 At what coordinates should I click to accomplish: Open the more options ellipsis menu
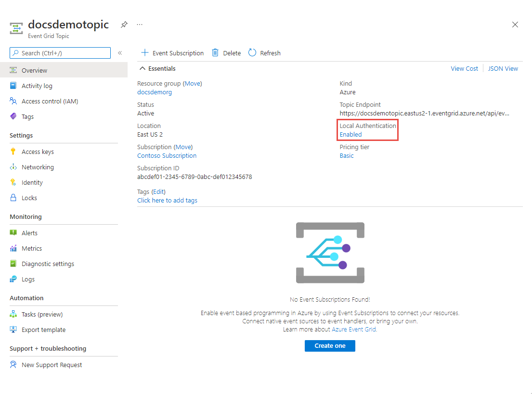140,25
